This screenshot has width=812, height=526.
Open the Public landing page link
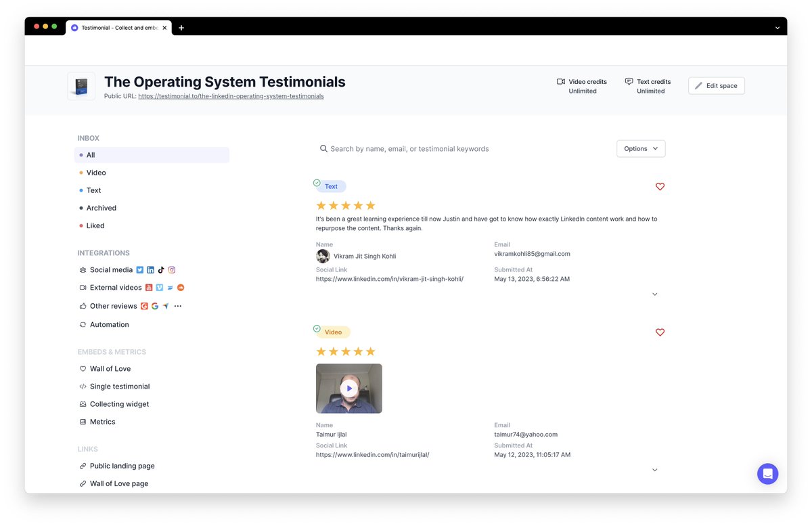click(122, 466)
